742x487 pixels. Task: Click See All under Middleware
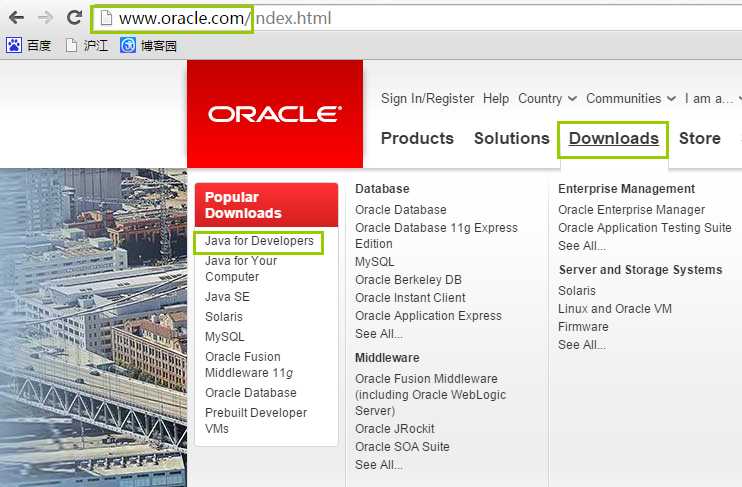click(379, 465)
